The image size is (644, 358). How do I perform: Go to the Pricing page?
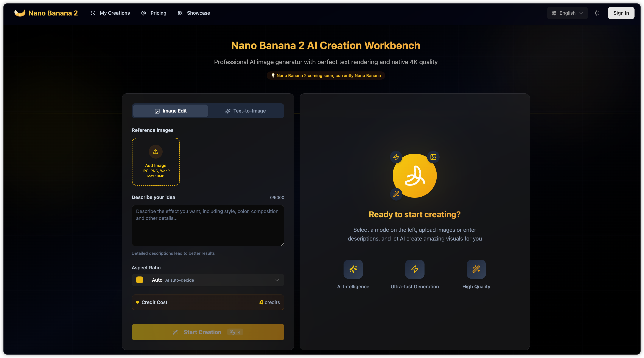point(154,13)
